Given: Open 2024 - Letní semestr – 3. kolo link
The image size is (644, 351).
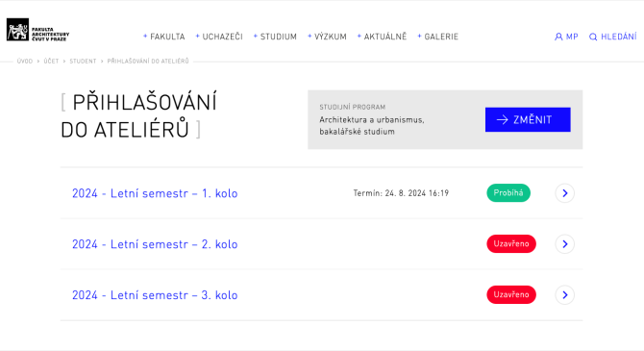Looking at the screenshot, I should tap(155, 295).
